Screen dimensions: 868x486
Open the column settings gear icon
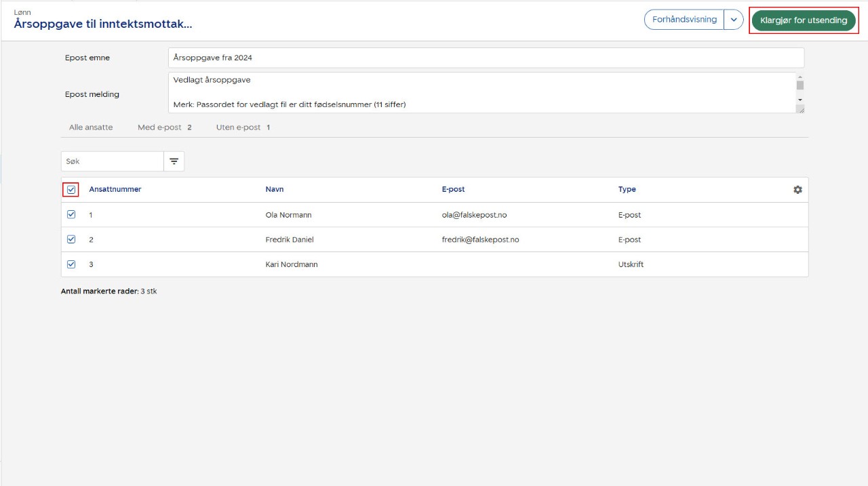tap(797, 189)
